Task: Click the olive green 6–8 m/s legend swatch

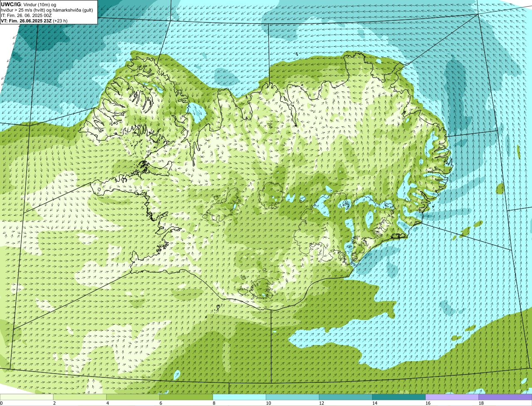Action: 186,397
